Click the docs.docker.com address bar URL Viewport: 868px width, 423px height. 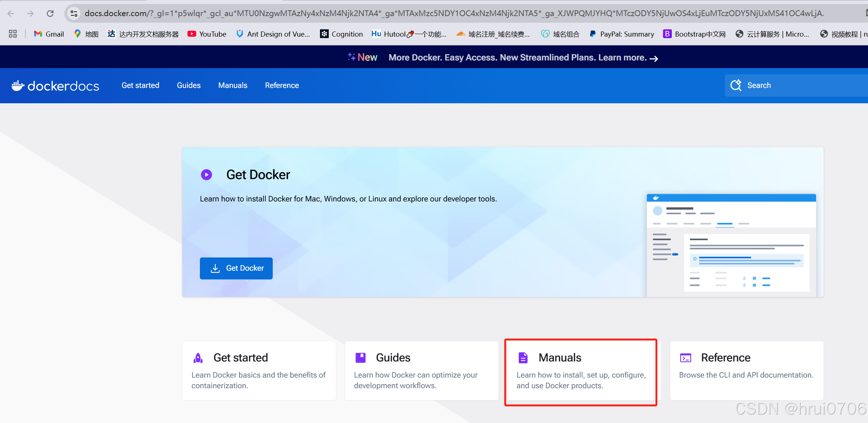point(454,14)
